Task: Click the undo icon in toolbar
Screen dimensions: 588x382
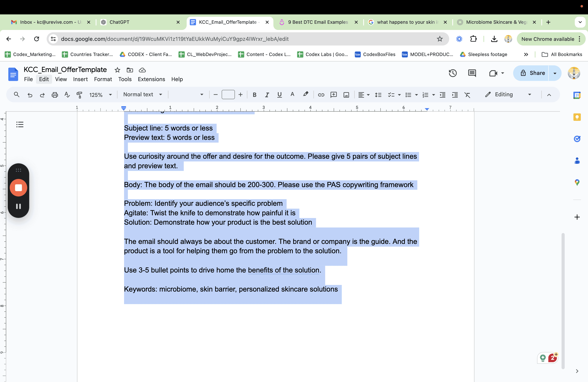Action: click(30, 95)
